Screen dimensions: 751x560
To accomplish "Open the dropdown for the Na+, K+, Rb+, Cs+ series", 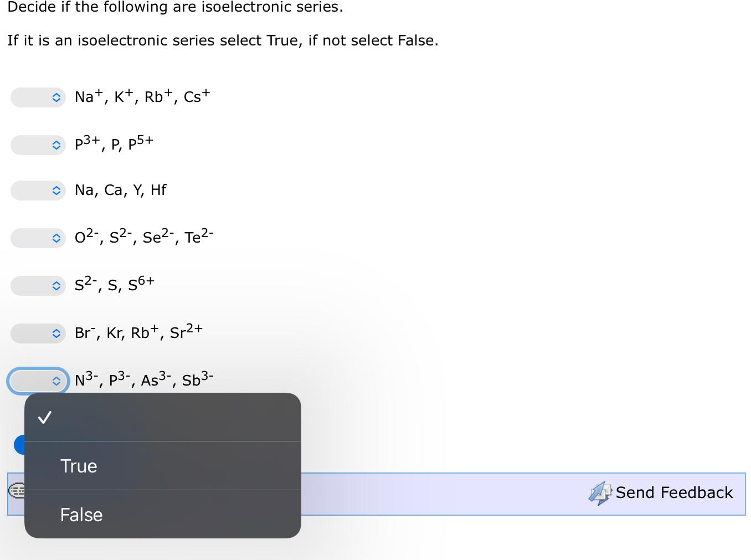I will (38, 97).
